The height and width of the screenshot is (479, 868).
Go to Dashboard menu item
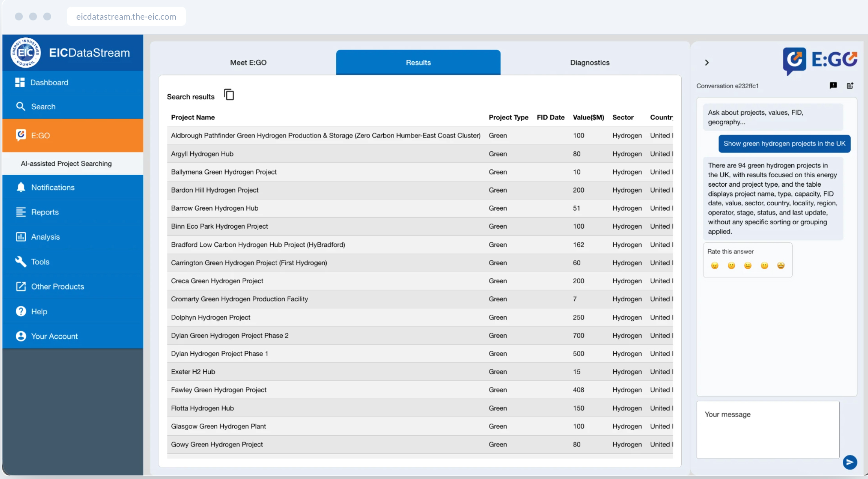(x=73, y=82)
